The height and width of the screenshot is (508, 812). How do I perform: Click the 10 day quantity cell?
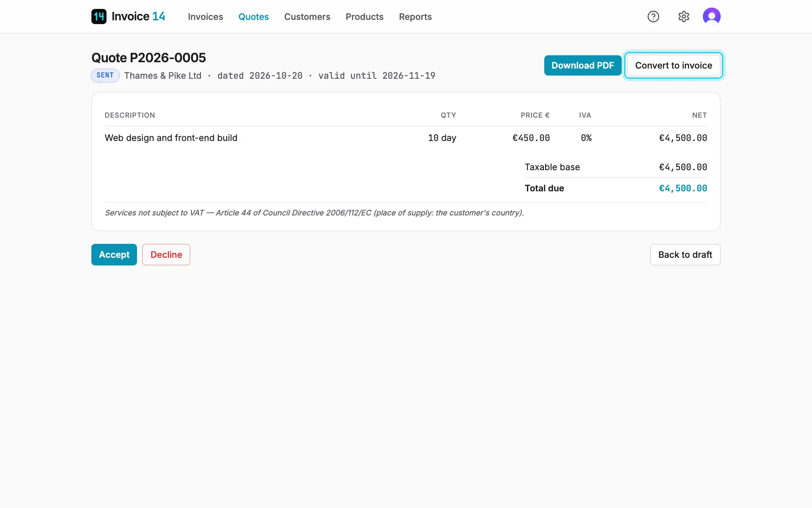click(442, 138)
